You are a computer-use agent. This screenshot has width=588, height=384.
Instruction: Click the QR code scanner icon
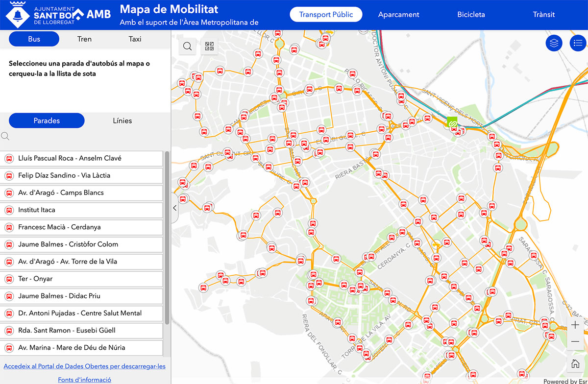[x=209, y=47]
